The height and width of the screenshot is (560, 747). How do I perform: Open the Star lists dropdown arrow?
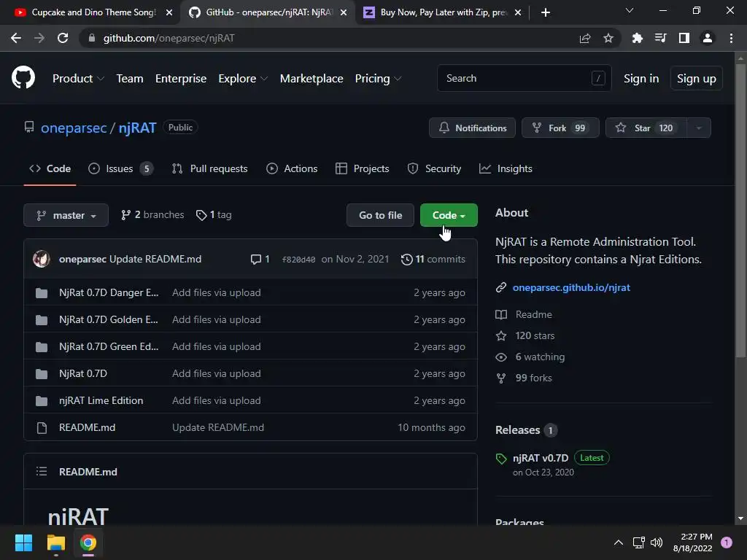[x=699, y=128]
